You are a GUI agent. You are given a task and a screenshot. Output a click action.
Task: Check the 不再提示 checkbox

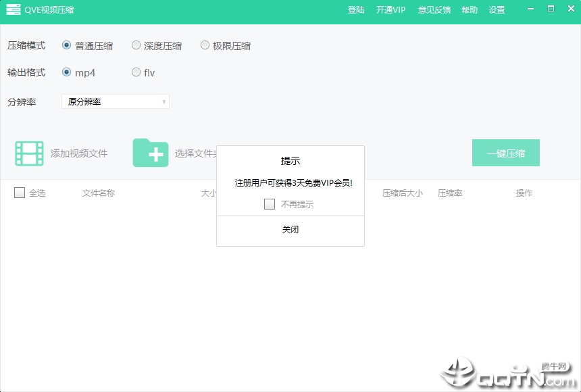pos(270,204)
